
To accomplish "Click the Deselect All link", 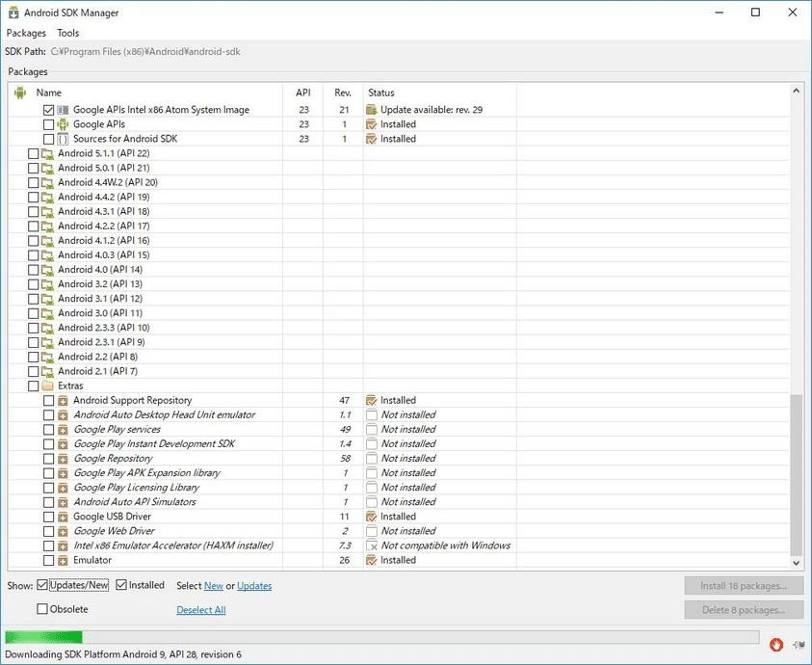I will pos(201,609).
